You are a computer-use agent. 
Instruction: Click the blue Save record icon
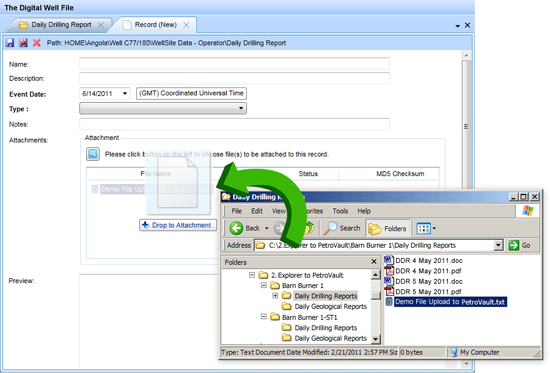(10, 43)
